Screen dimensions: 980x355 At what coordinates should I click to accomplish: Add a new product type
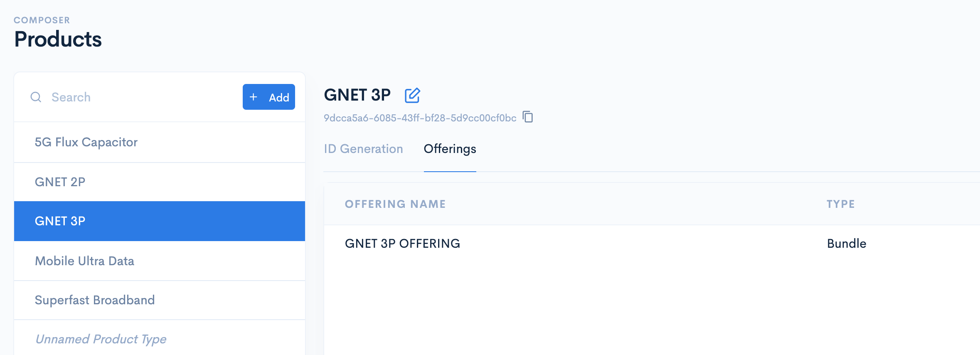[269, 97]
